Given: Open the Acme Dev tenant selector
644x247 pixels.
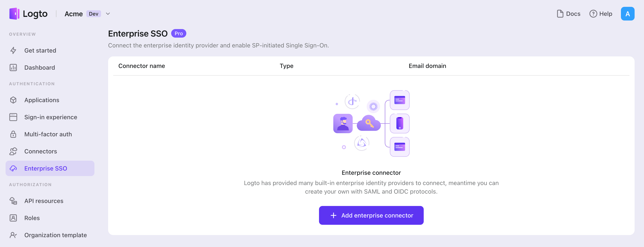Looking at the screenshot, I should point(82,14).
